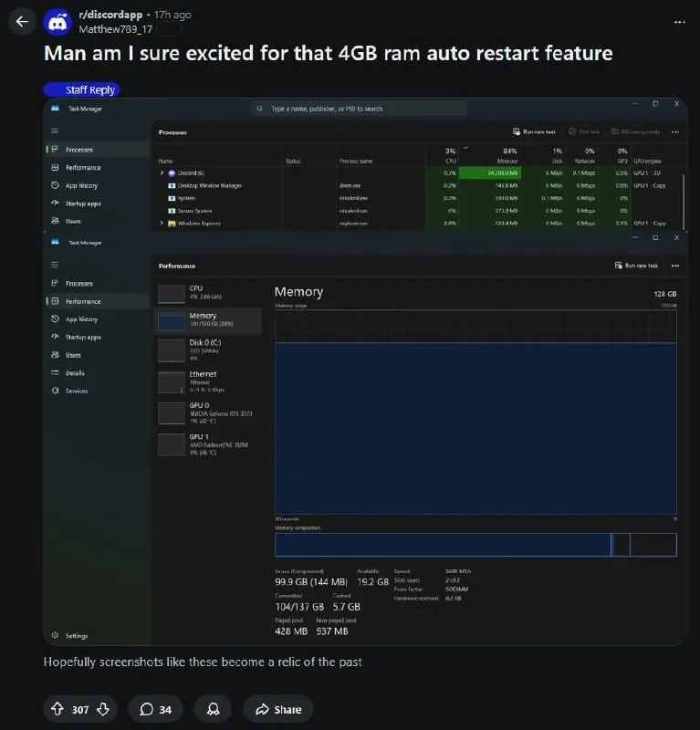Viewport: 700px width, 730px height.
Task: Click the Efficiency mode button
Action: 635,131
